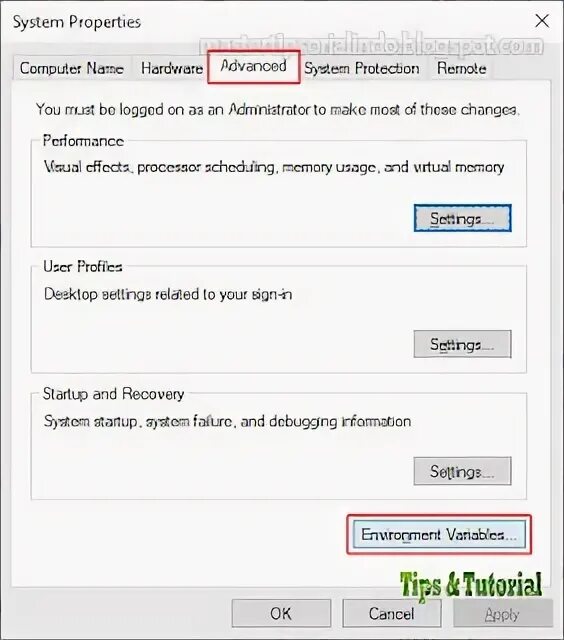Click the System Properties title bar
The image size is (564, 640).
point(265,21)
